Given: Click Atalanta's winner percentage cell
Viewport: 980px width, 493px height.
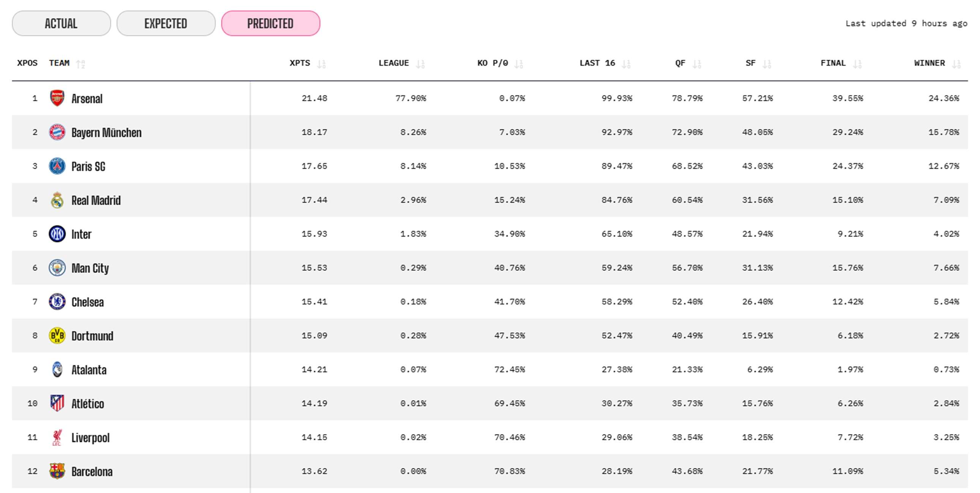Looking at the screenshot, I should tap(946, 369).
